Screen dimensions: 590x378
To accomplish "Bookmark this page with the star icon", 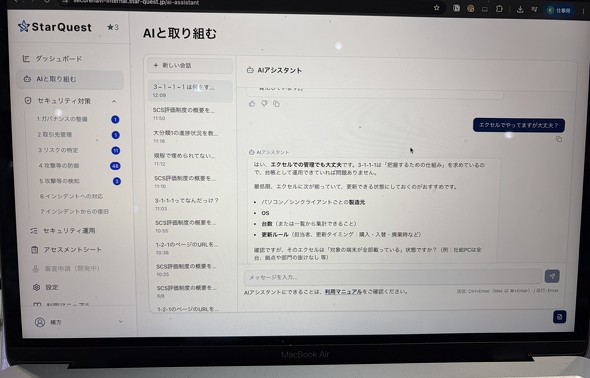I will [x=436, y=8].
